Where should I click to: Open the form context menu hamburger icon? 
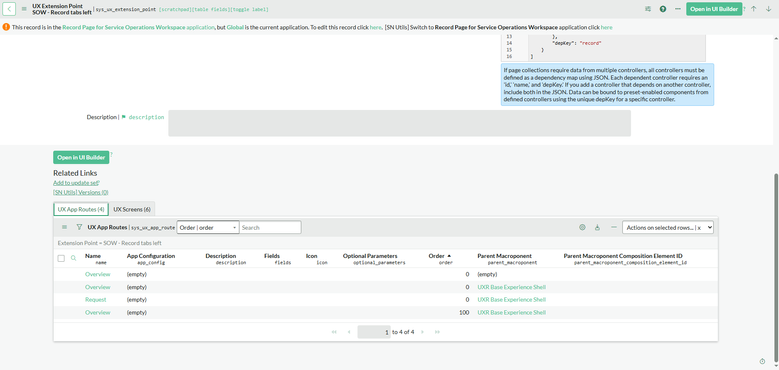pos(24,9)
